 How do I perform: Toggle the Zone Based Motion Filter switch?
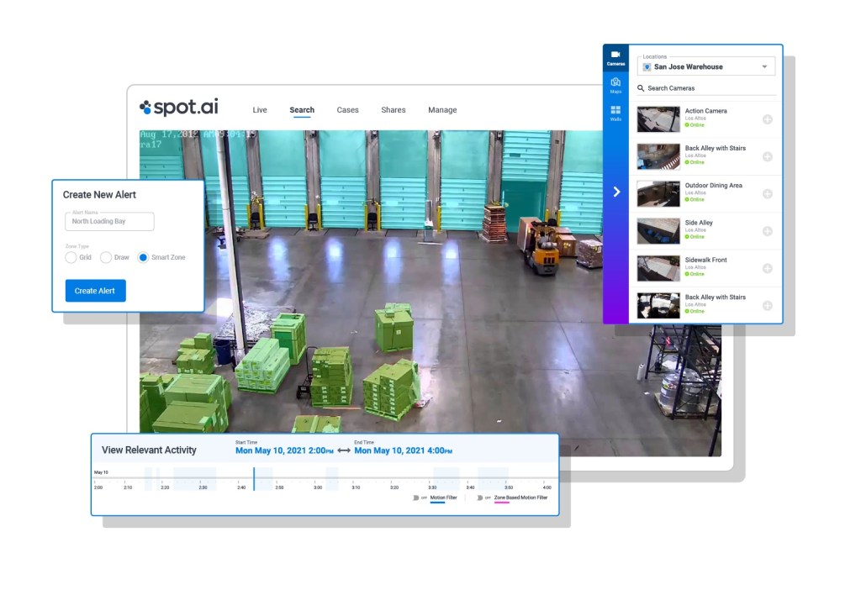point(480,498)
